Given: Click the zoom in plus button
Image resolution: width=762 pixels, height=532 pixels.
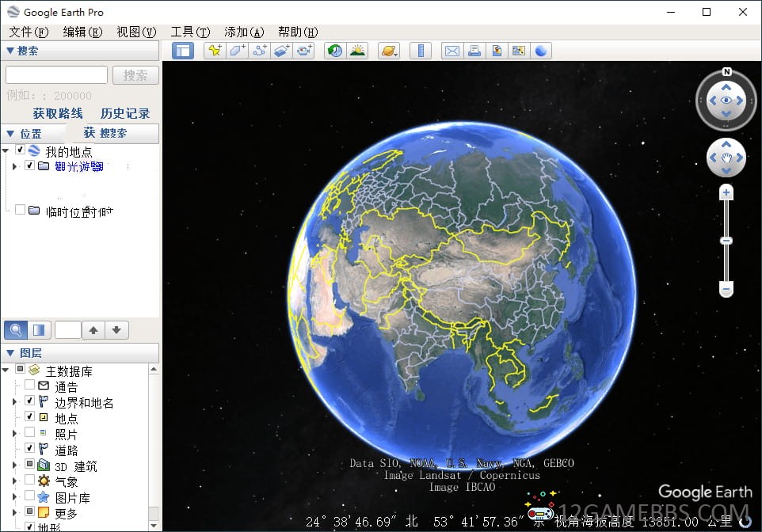Looking at the screenshot, I should [x=726, y=192].
